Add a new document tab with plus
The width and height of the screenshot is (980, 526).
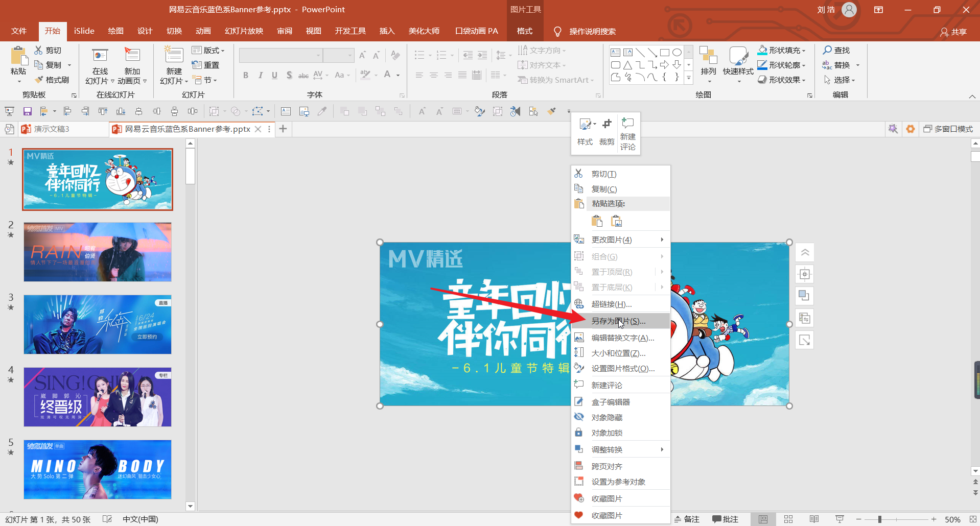(x=283, y=129)
